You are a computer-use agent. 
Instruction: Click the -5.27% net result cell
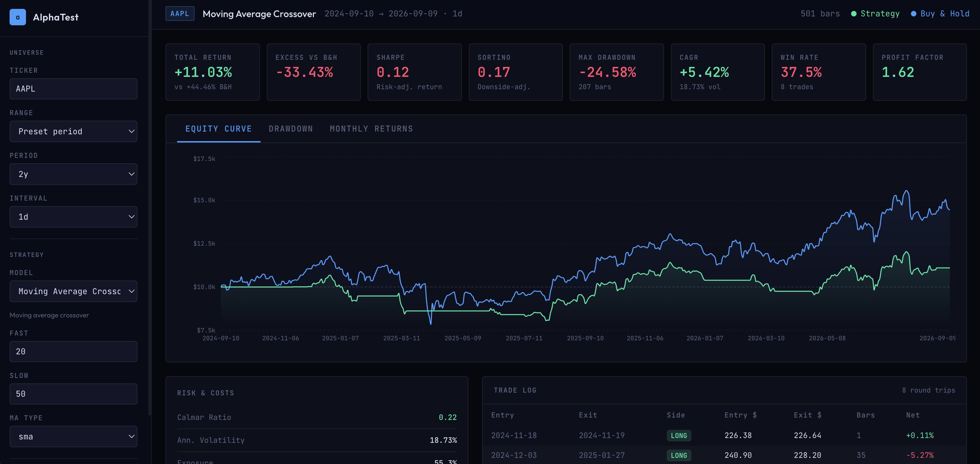point(920,455)
